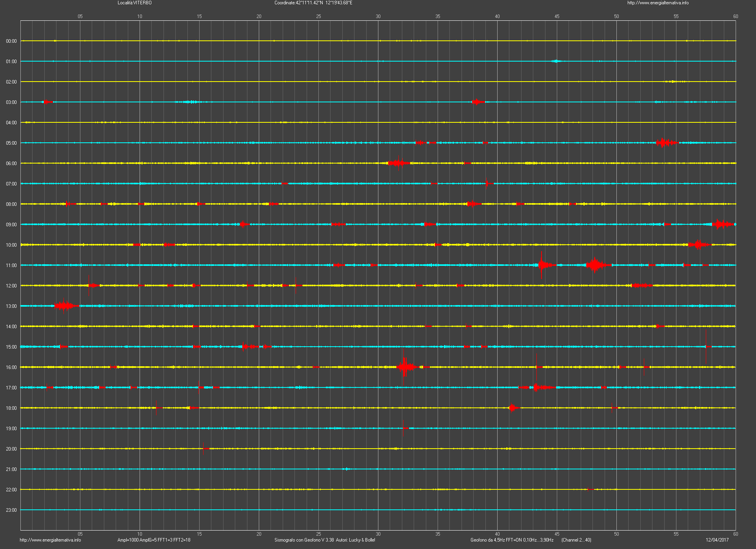Click minute label 55 on the bottom axis

pyautogui.click(x=676, y=534)
